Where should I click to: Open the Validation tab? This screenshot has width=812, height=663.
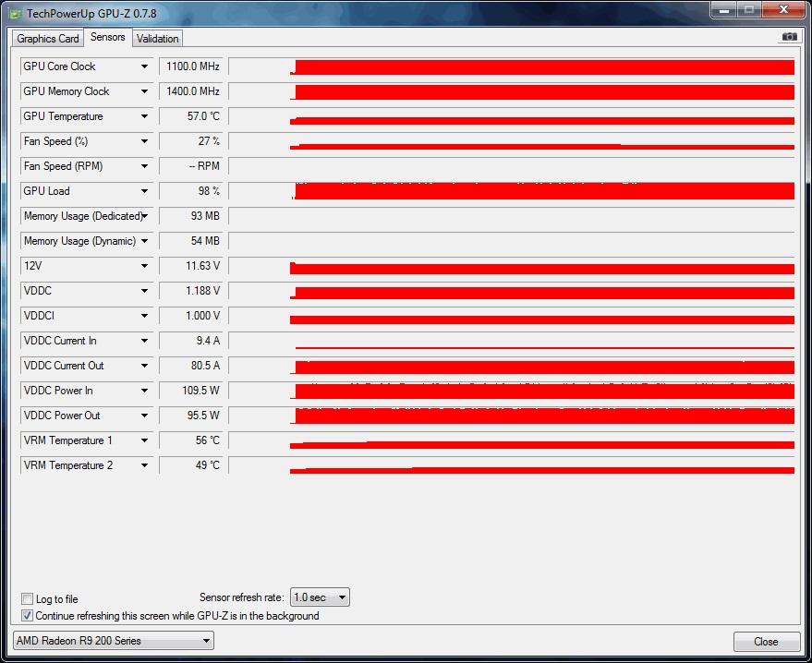tap(157, 38)
